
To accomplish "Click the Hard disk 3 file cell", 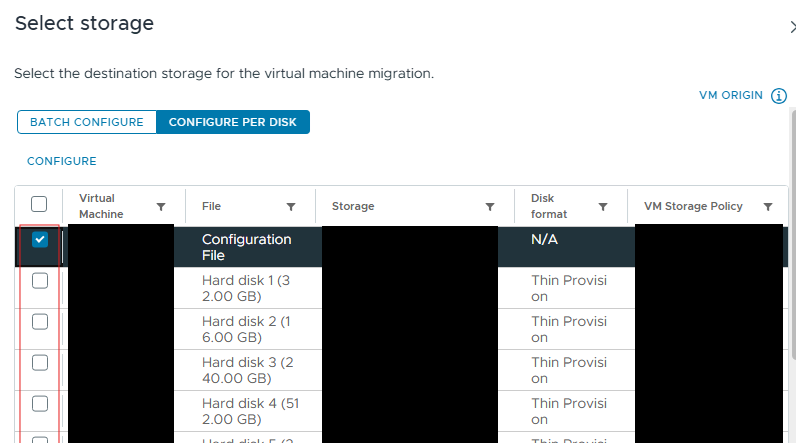I will pyautogui.click(x=246, y=370).
